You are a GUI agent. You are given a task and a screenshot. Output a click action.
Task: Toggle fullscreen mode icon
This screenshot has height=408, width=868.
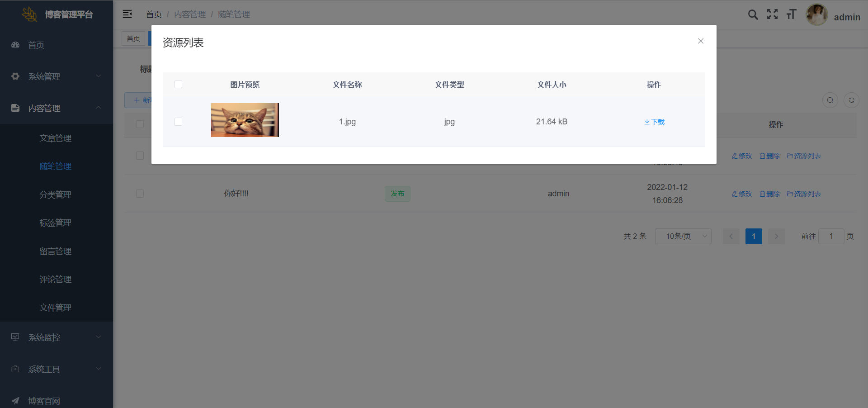tap(772, 14)
